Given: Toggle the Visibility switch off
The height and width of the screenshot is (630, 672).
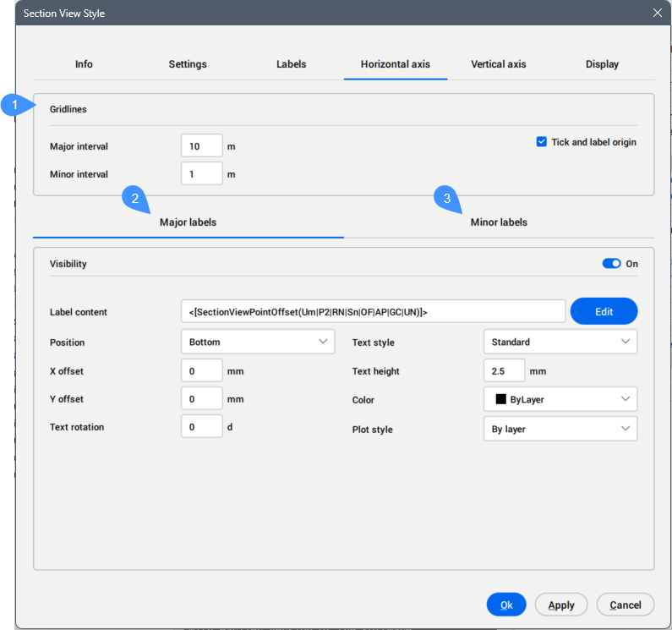Looking at the screenshot, I should [x=611, y=264].
